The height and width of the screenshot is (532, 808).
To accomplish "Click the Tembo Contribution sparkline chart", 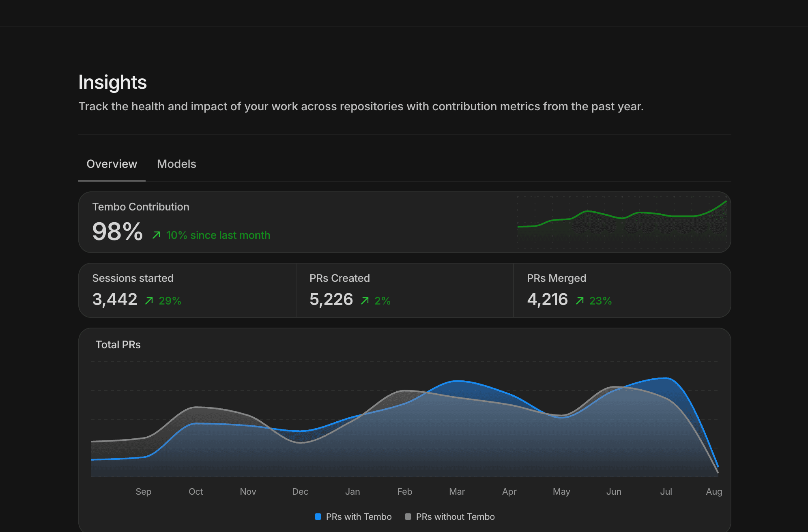I will click(622, 222).
